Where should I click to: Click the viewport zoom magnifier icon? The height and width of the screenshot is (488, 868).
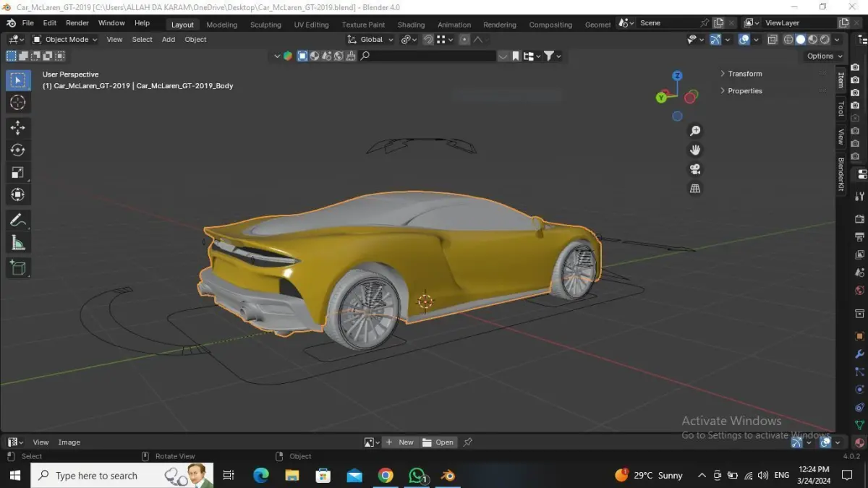695,131
